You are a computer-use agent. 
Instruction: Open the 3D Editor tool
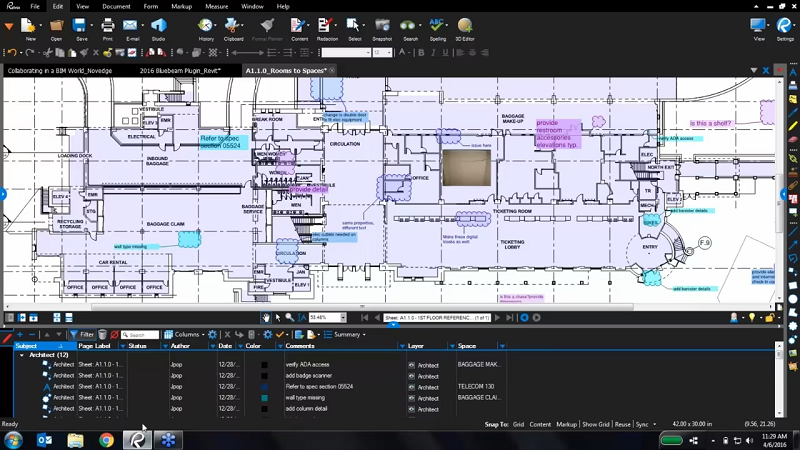(x=466, y=26)
